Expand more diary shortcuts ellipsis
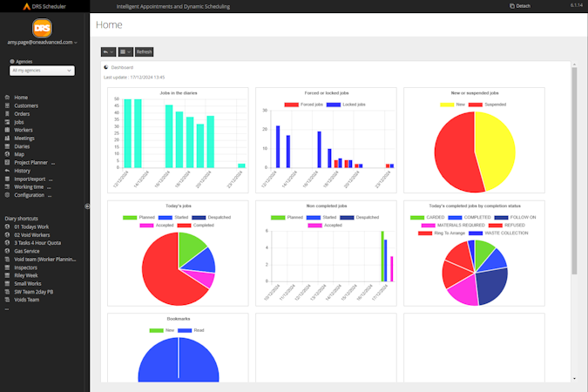588x392 pixels. (7, 309)
